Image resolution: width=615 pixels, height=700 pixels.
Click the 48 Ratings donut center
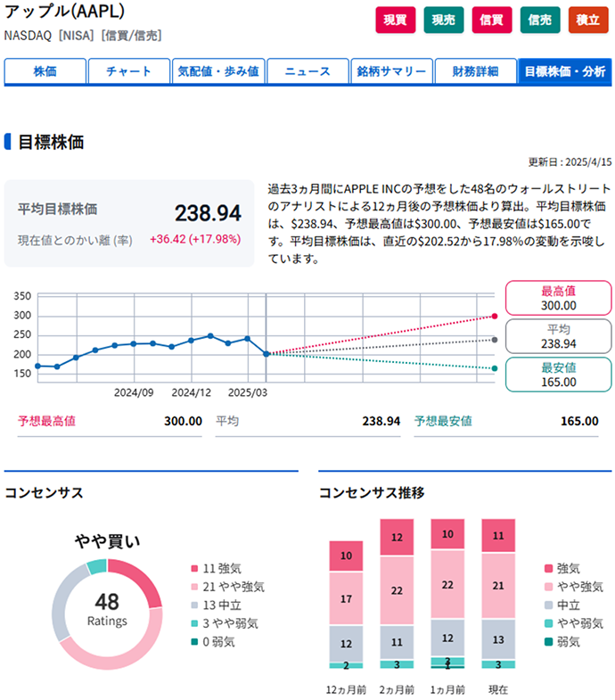point(107,609)
